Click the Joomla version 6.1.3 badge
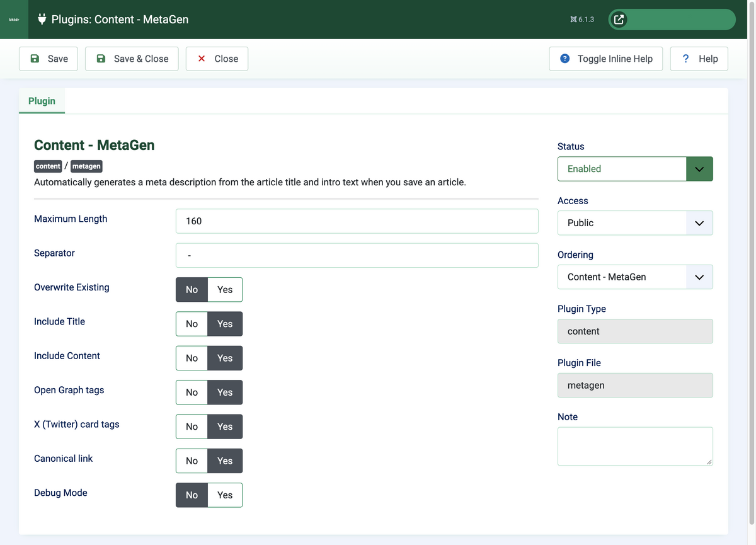 tap(582, 20)
